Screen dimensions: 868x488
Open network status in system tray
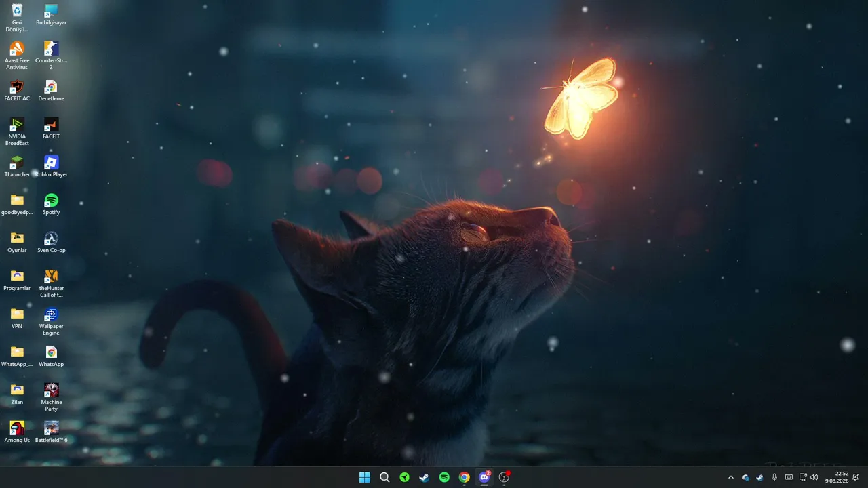click(x=804, y=477)
